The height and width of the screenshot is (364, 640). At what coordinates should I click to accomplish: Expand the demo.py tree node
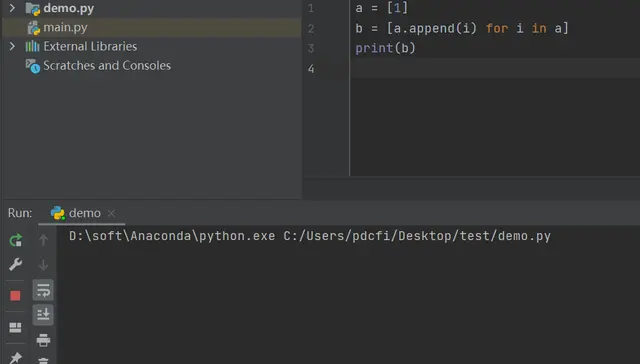[x=12, y=8]
